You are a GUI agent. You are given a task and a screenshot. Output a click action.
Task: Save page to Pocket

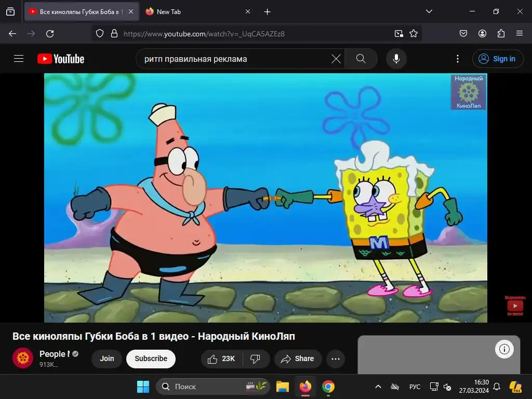click(463, 34)
